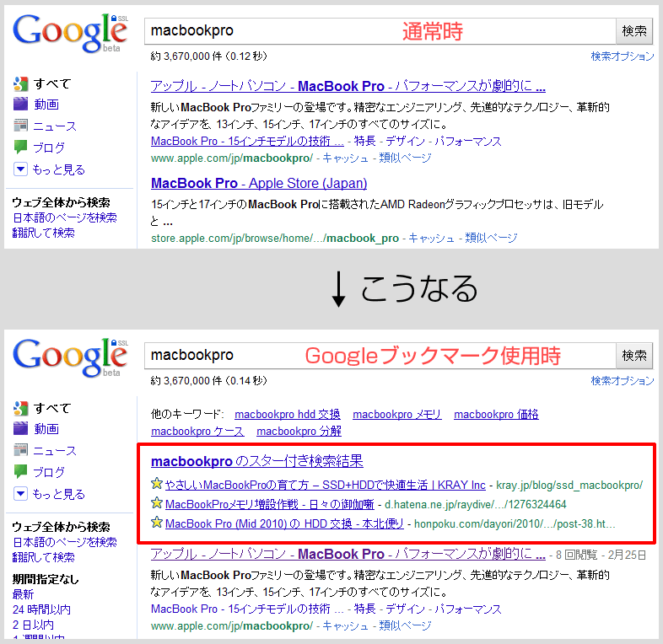Click the ニュース news icon in the upper sidebar
The image size is (663, 644).
(x=21, y=126)
